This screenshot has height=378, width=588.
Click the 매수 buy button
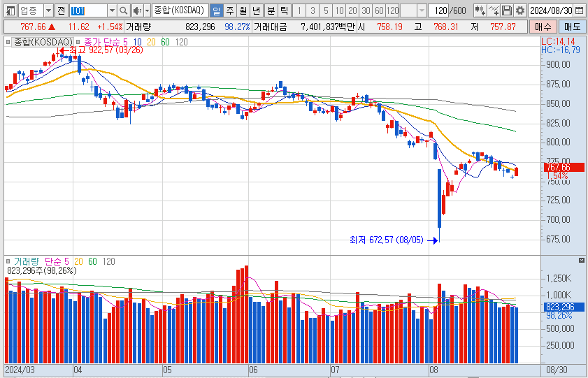pyautogui.click(x=543, y=27)
